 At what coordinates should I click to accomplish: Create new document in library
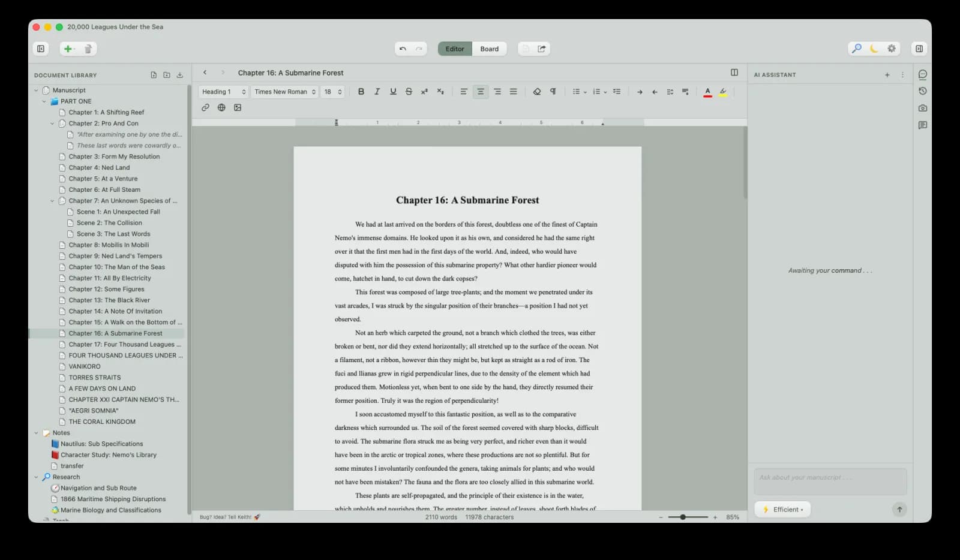tap(154, 75)
